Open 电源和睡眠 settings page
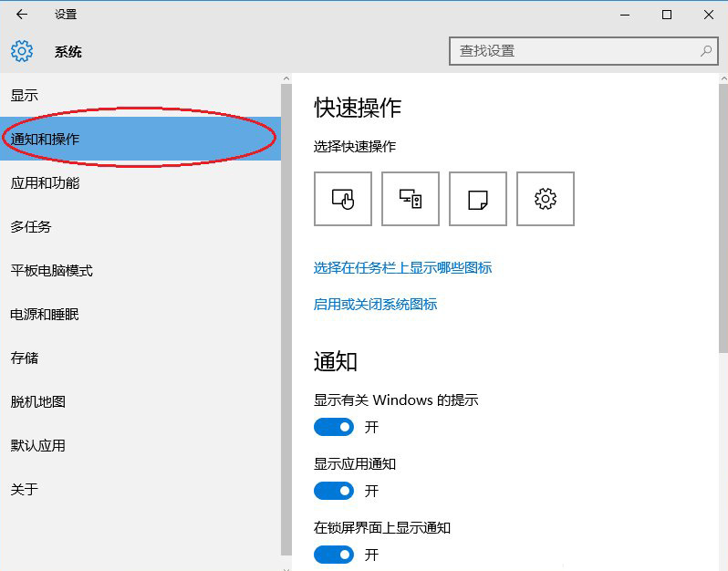This screenshot has width=728, height=571. point(140,315)
